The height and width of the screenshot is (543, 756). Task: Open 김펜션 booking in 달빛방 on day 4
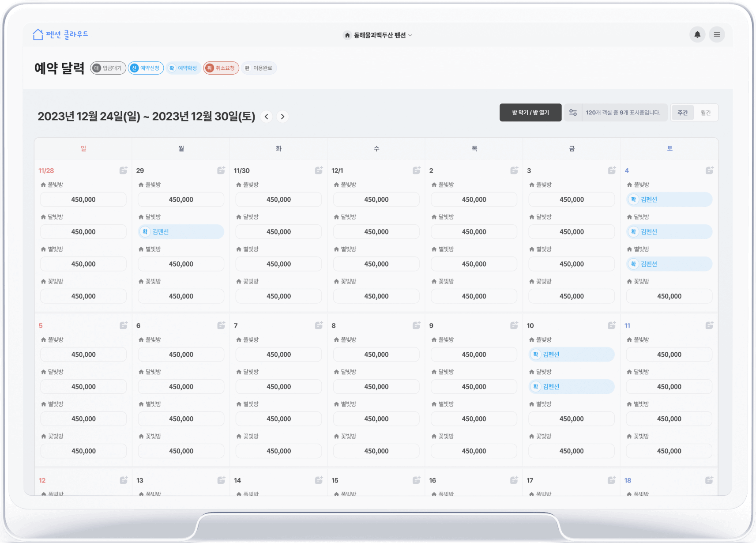pos(669,232)
